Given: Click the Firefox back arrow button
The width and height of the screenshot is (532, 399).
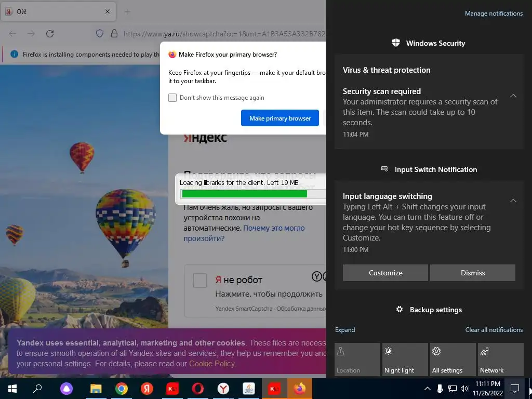Looking at the screenshot, I should pos(12,34).
